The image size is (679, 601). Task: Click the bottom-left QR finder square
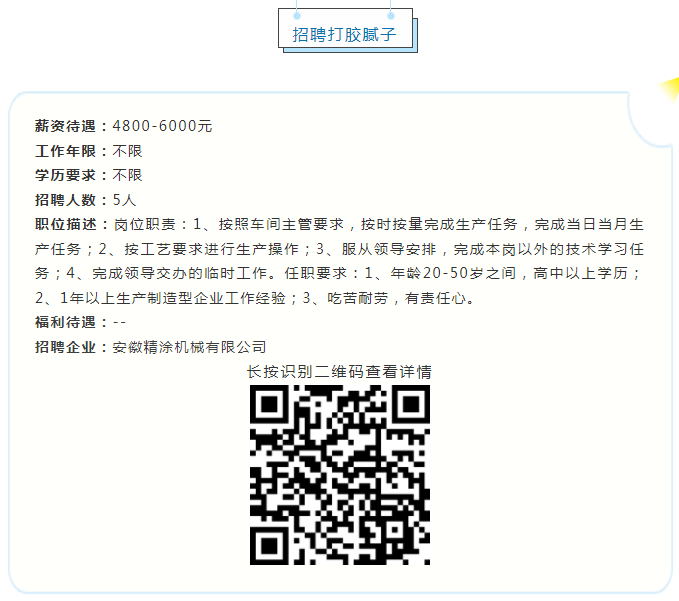269,546
